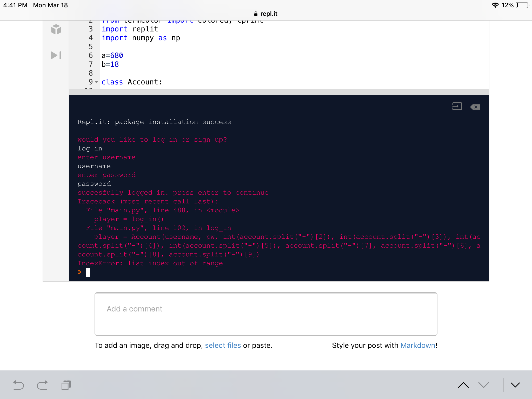Click the console prompt cursor

[x=88, y=272]
